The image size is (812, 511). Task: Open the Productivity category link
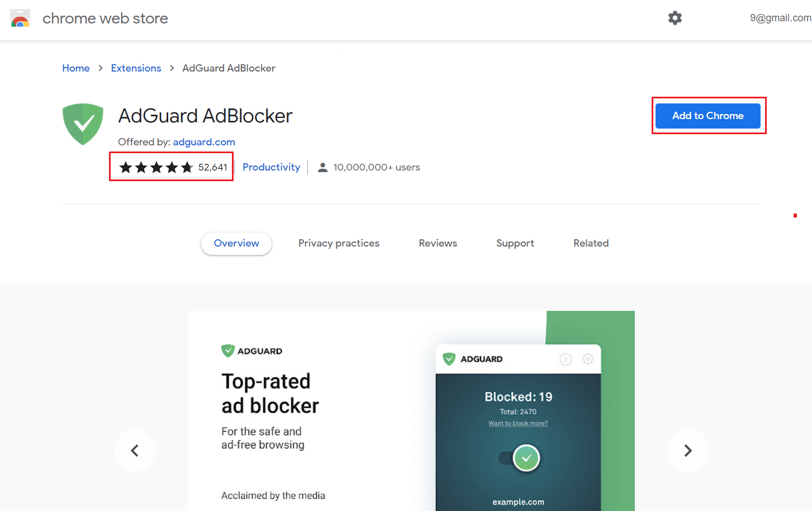click(271, 167)
